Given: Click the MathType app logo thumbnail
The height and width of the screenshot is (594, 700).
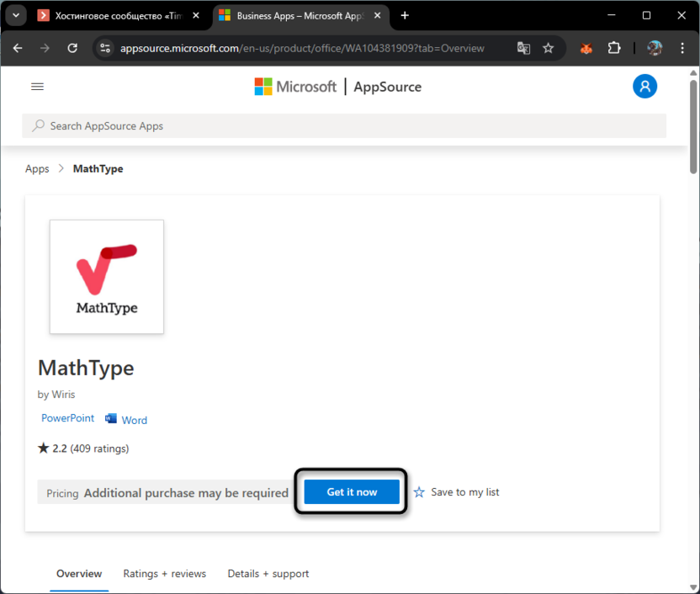Looking at the screenshot, I should (107, 277).
